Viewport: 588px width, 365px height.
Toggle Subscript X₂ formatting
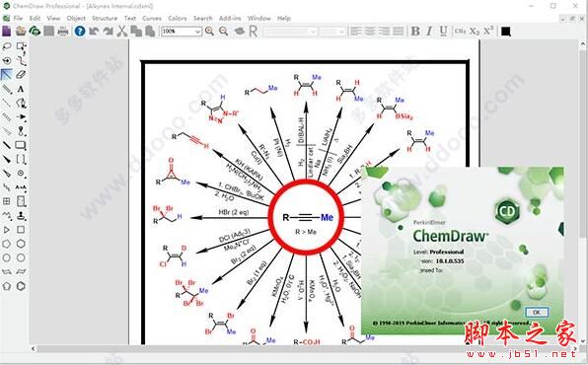(475, 32)
